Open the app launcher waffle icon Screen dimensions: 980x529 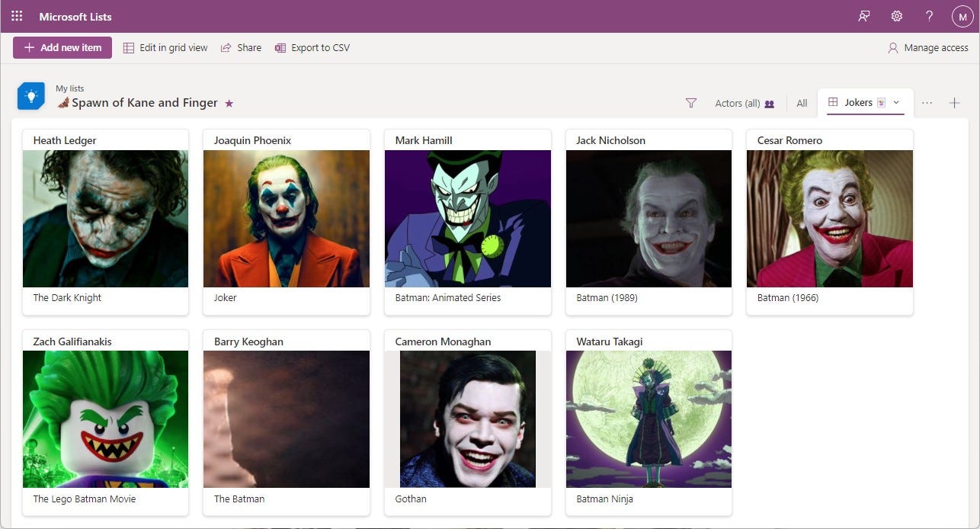[17, 16]
